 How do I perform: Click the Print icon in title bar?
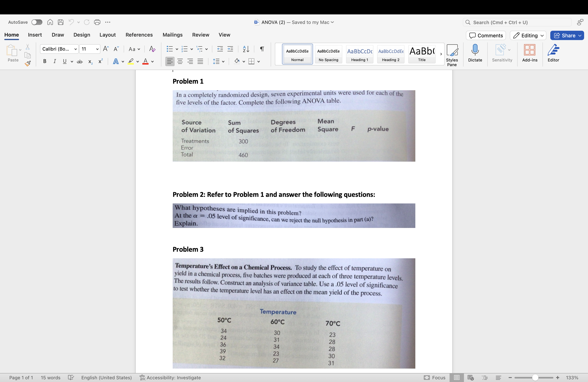click(97, 22)
